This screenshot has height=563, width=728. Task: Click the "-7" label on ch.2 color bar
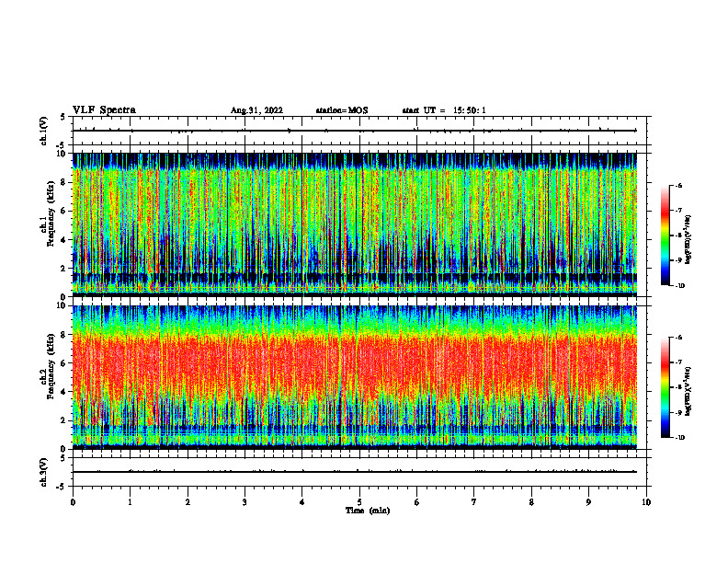coord(678,362)
